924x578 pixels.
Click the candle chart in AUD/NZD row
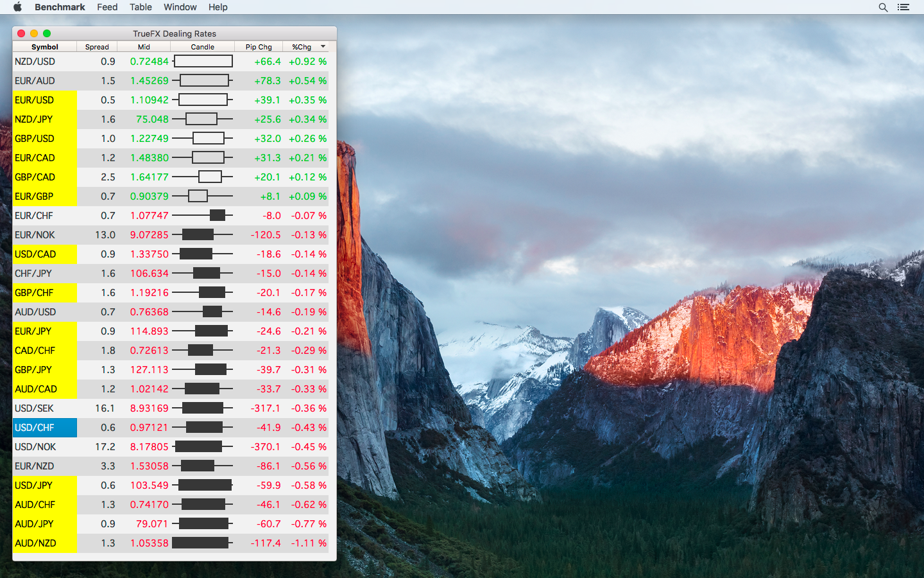coord(203,543)
